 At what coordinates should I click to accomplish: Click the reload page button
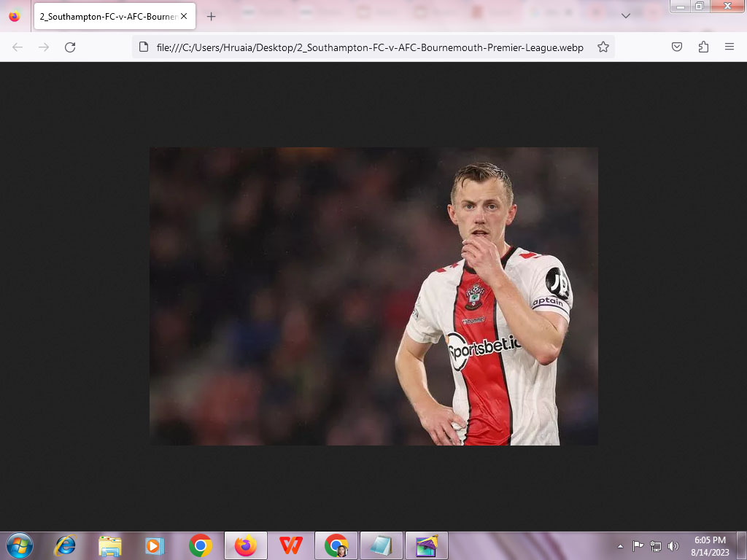pos(70,47)
